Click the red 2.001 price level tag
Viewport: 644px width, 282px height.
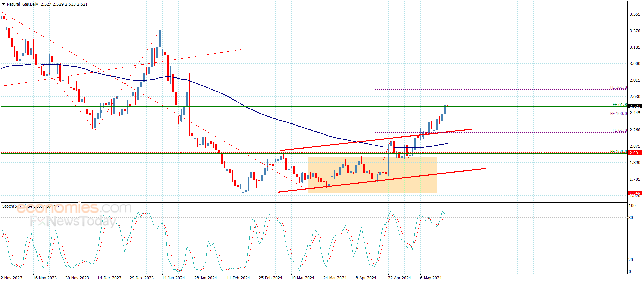[x=635, y=153]
